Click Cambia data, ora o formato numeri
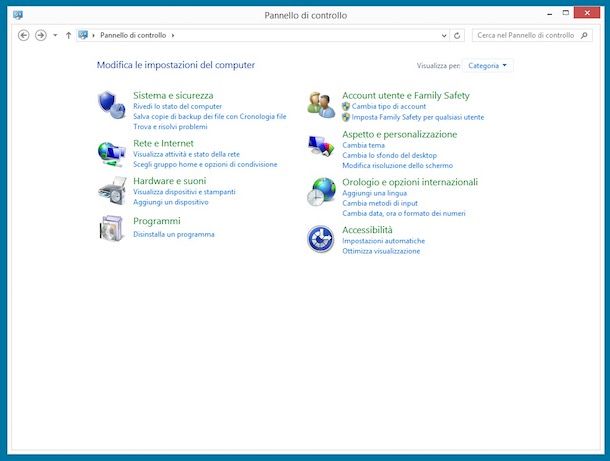The image size is (610, 461). click(x=404, y=213)
